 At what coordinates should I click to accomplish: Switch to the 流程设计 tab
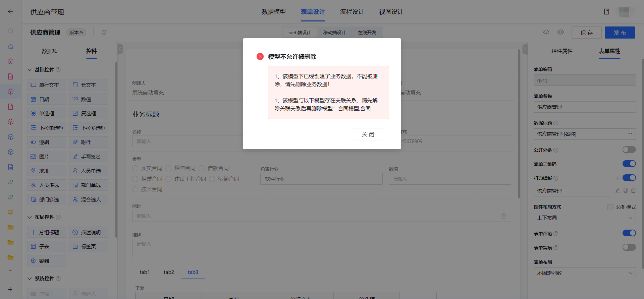click(352, 12)
